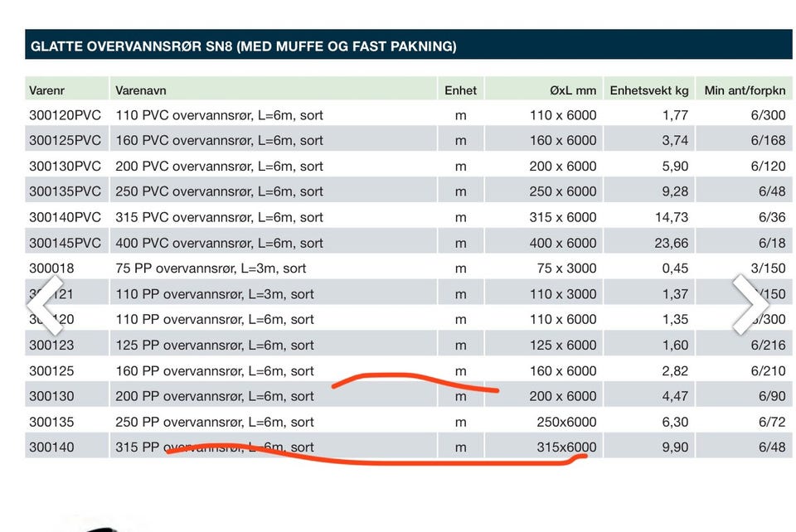Select the 250 PVC overvannsrør product name
The image size is (796, 532).
click(219, 191)
